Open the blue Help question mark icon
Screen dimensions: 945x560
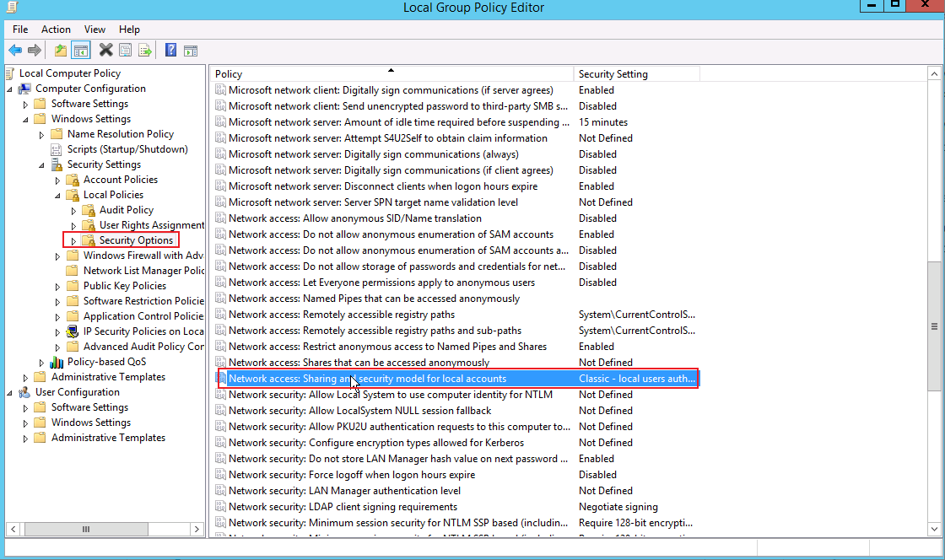coord(170,50)
